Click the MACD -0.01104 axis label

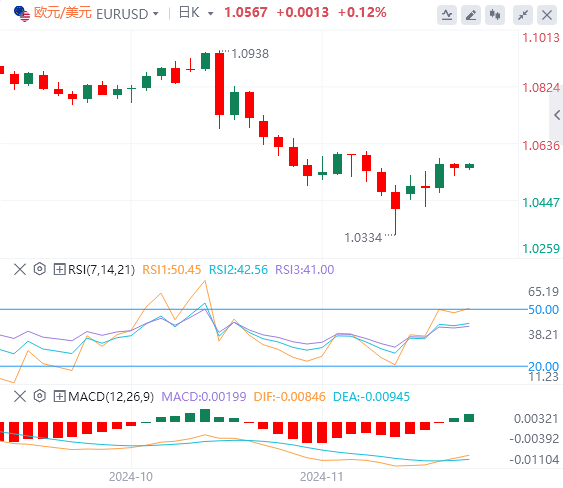point(534,460)
